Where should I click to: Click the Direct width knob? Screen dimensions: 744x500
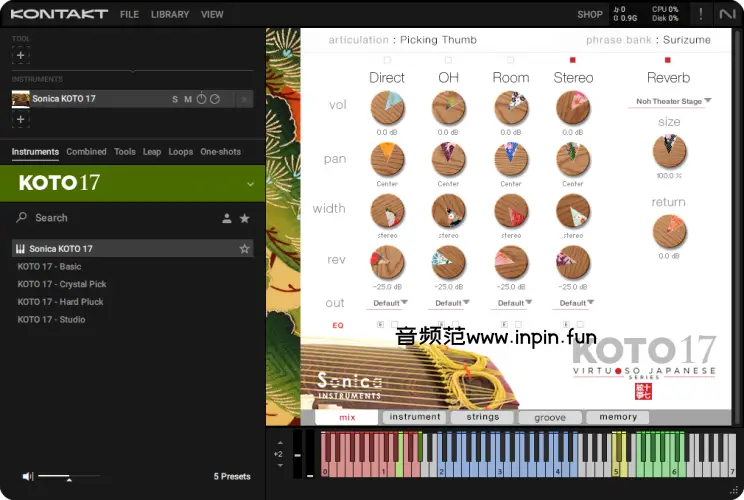[387, 211]
